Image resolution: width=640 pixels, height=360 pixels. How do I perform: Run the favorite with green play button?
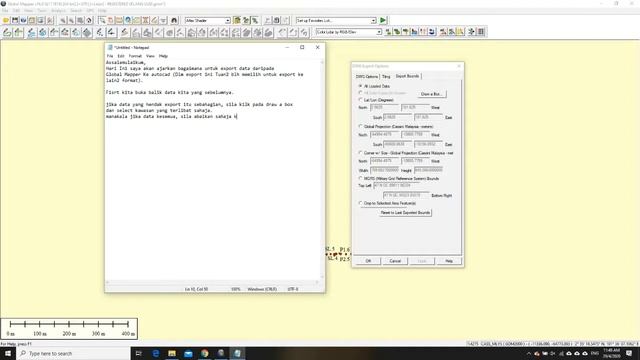(x=382, y=20)
